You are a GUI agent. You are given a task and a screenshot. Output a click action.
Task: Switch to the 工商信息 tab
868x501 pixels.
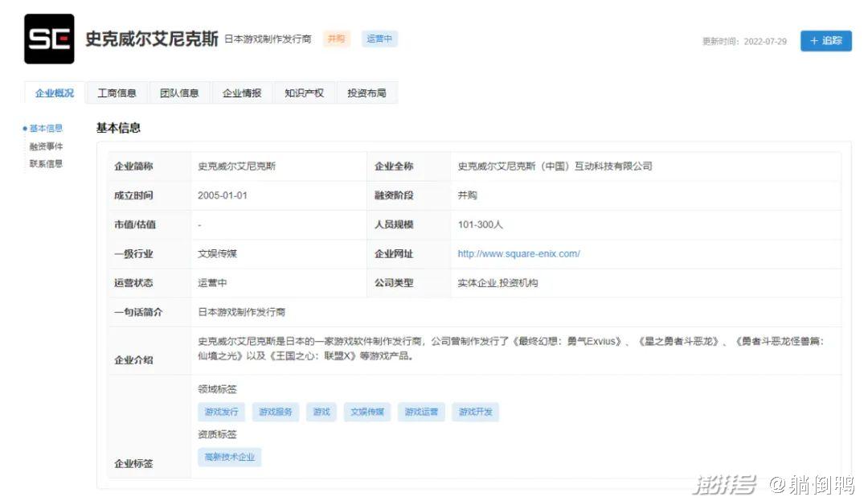(x=117, y=93)
